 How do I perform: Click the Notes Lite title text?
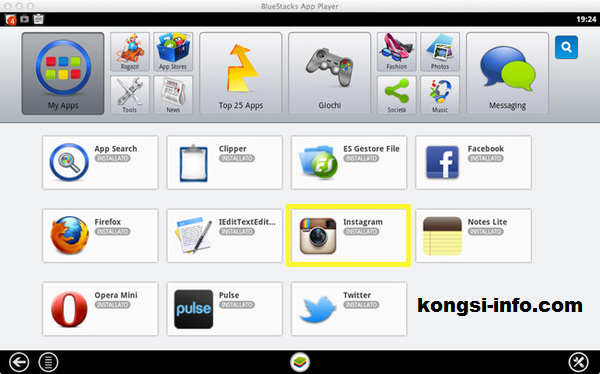coord(487,222)
